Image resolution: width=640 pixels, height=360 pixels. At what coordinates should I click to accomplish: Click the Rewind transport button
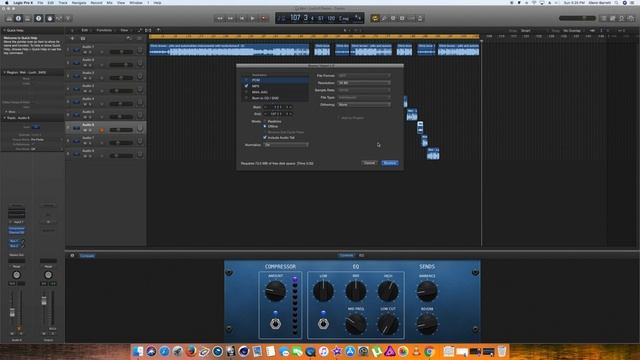point(220,18)
